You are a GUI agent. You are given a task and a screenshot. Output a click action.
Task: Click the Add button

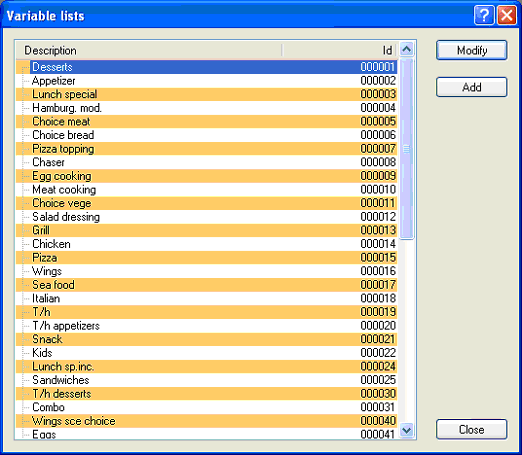[x=472, y=87]
